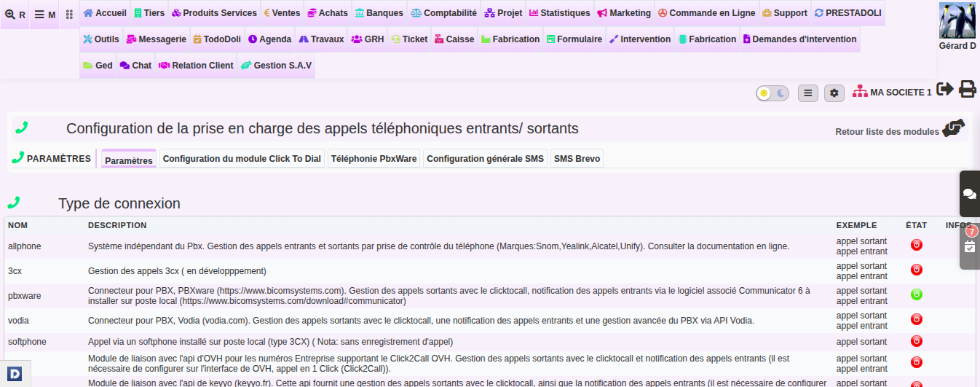The width and height of the screenshot is (980, 387).
Task: Open Relation Client menu
Action: [196, 66]
